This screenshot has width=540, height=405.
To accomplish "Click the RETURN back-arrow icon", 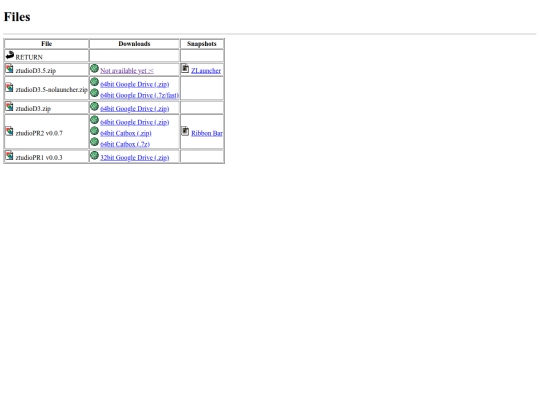I will click(10, 55).
